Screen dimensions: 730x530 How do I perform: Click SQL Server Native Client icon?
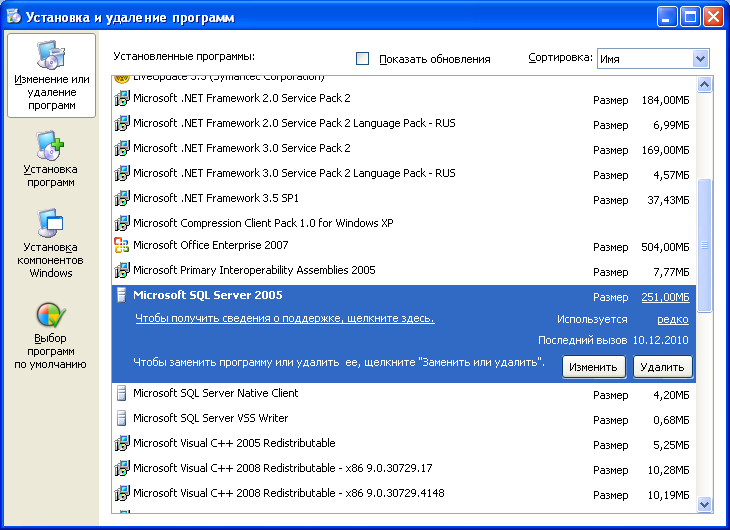[122, 394]
